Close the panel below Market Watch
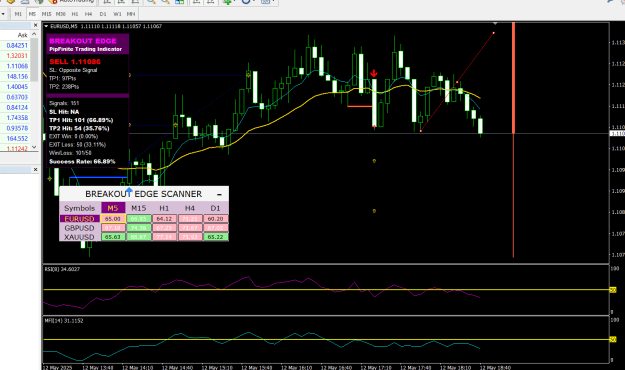 [35, 169]
